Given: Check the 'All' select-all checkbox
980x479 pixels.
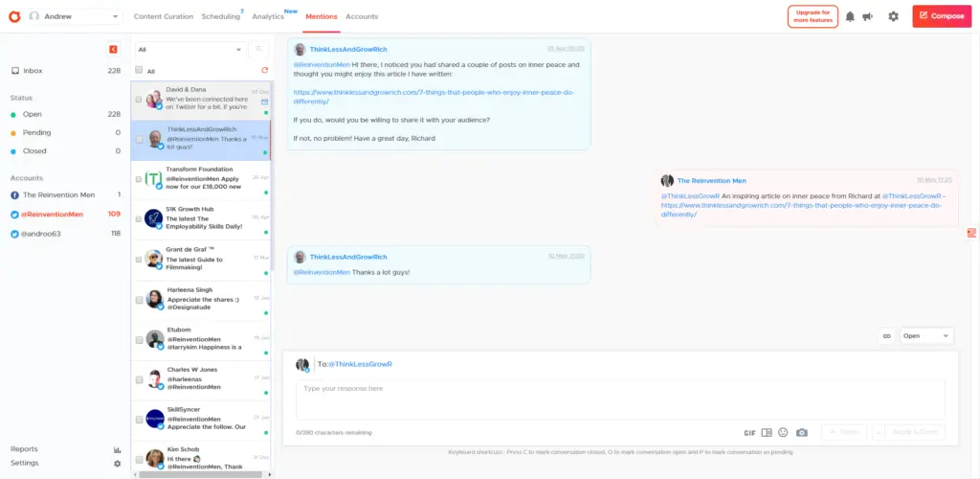Looking at the screenshot, I should tap(139, 70).
